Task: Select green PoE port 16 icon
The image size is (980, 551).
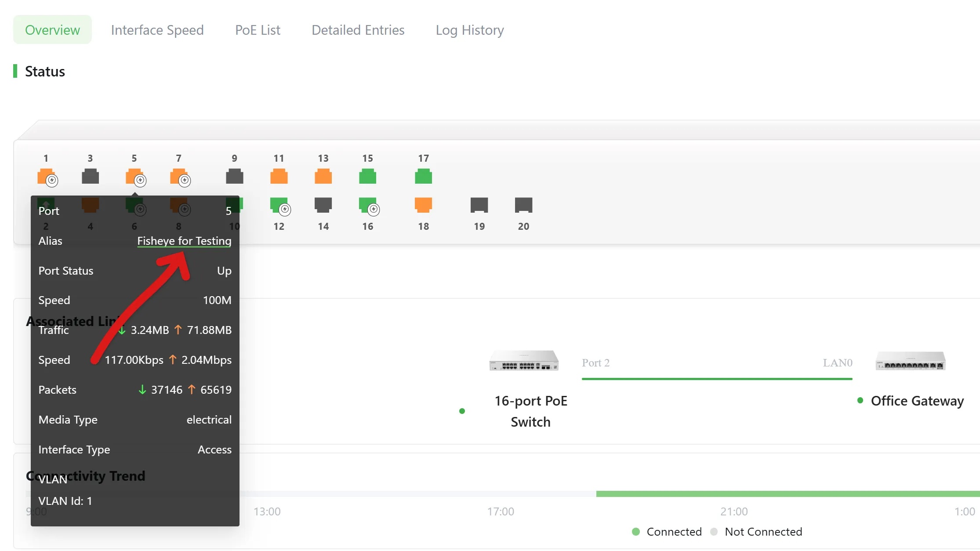Action: pyautogui.click(x=368, y=206)
